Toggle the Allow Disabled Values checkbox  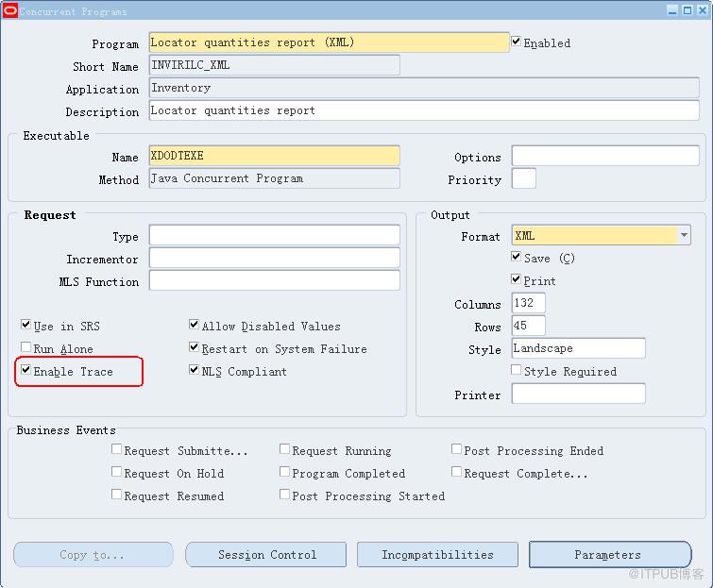click(195, 326)
